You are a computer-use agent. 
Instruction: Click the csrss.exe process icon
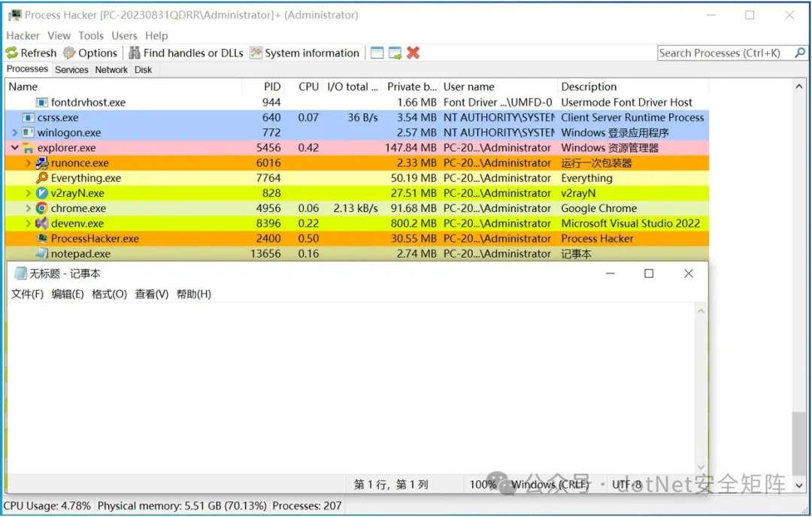tap(29, 117)
